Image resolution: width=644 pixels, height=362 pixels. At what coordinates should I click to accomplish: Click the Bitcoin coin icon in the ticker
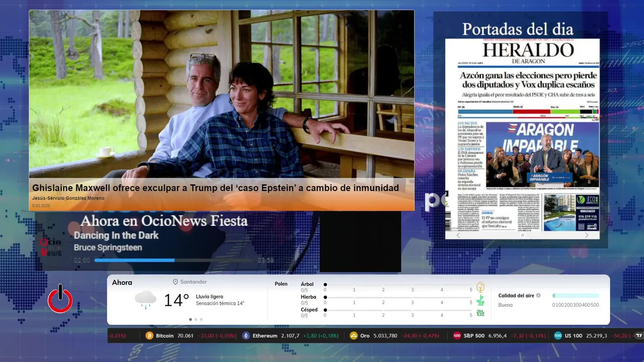pyautogui.click(x=149, y=335)
